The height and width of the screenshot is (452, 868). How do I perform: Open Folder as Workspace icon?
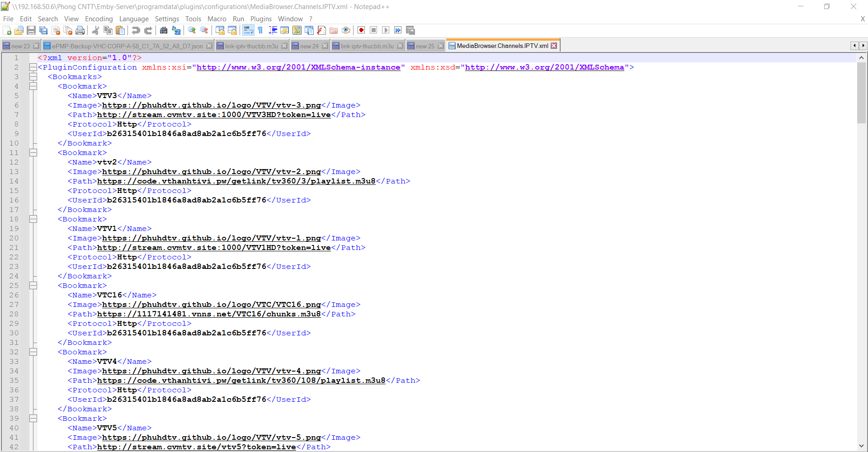click(x=334, y=30)
